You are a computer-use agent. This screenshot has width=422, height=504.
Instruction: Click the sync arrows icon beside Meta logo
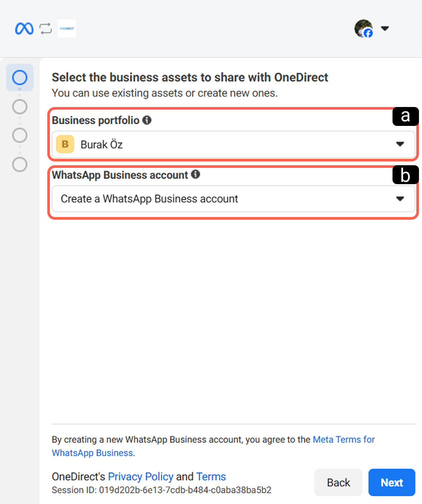[46, 28]
